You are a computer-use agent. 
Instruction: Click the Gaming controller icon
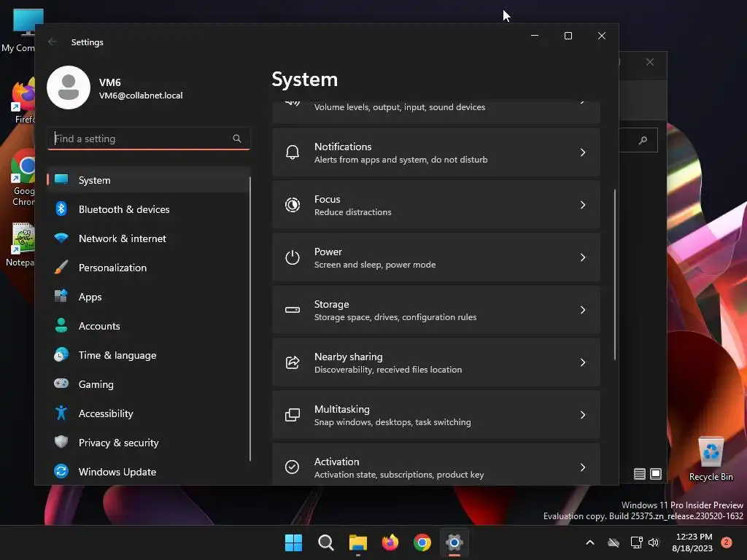(x=61, y=384)
